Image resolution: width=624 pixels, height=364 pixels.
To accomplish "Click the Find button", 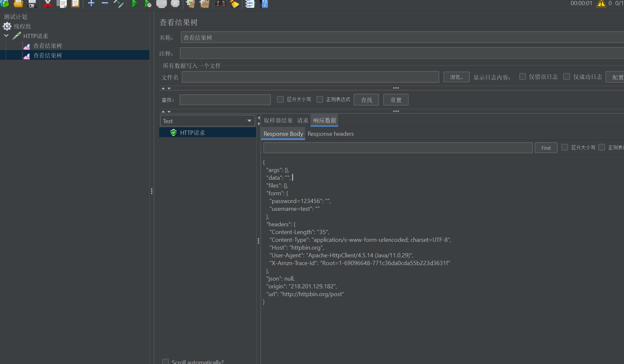I will 546,148.
